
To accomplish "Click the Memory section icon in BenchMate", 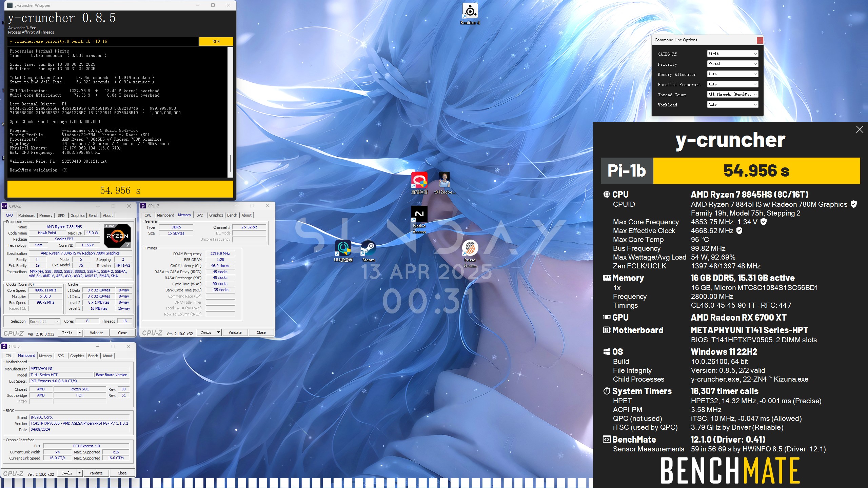I will pyautogui.click(x=607, y=278).
